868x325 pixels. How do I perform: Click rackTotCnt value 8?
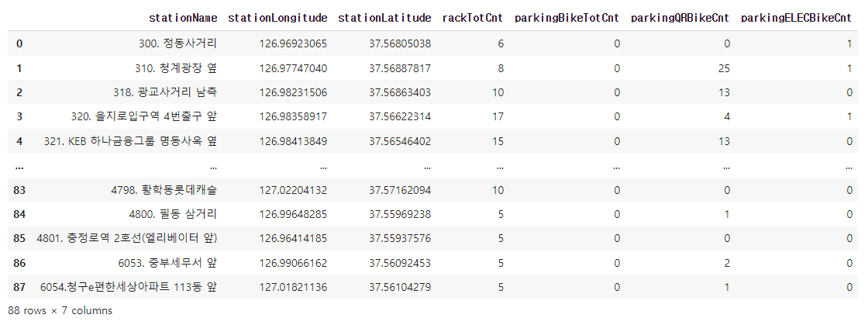pos(501,68)
